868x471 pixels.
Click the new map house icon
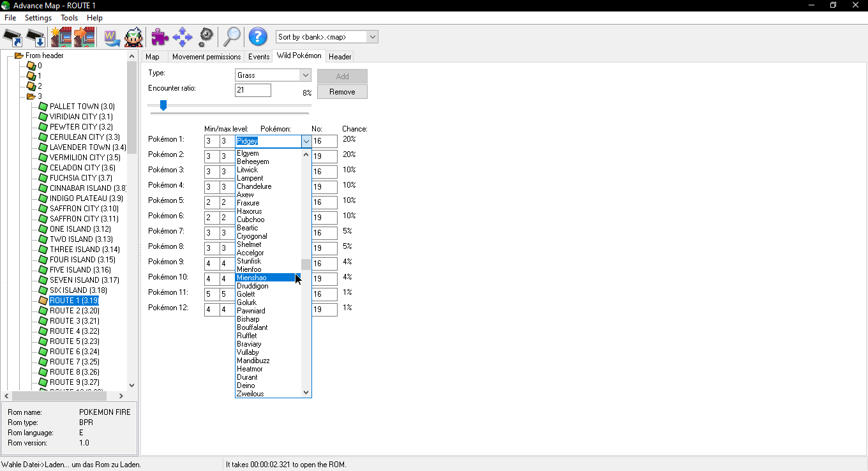tap(61, 37)
